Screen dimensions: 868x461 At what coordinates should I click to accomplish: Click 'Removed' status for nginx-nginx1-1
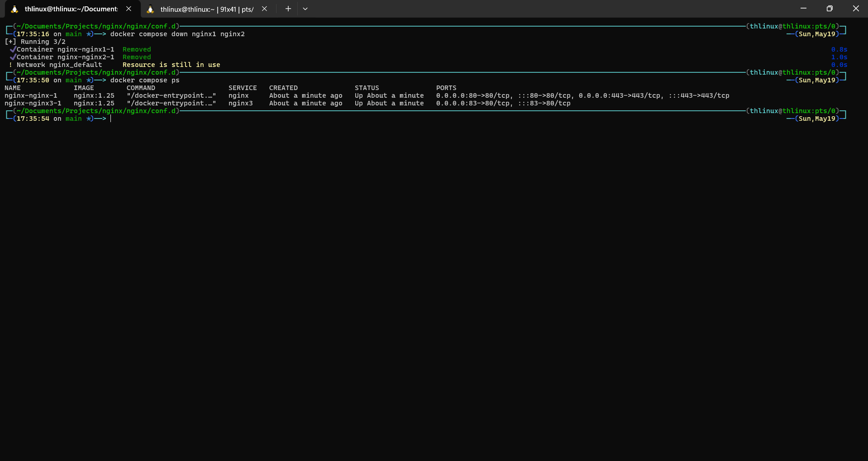[x=137, y=49]
